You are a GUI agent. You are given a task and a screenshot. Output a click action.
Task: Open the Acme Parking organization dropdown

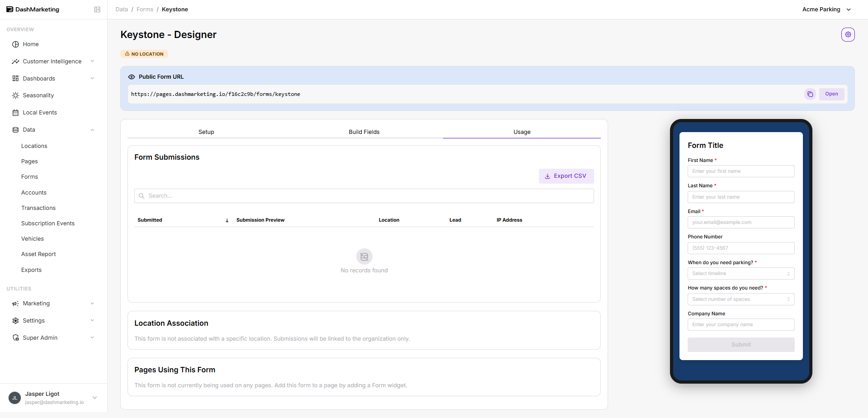pyautogui.click(x=826, y=9)
